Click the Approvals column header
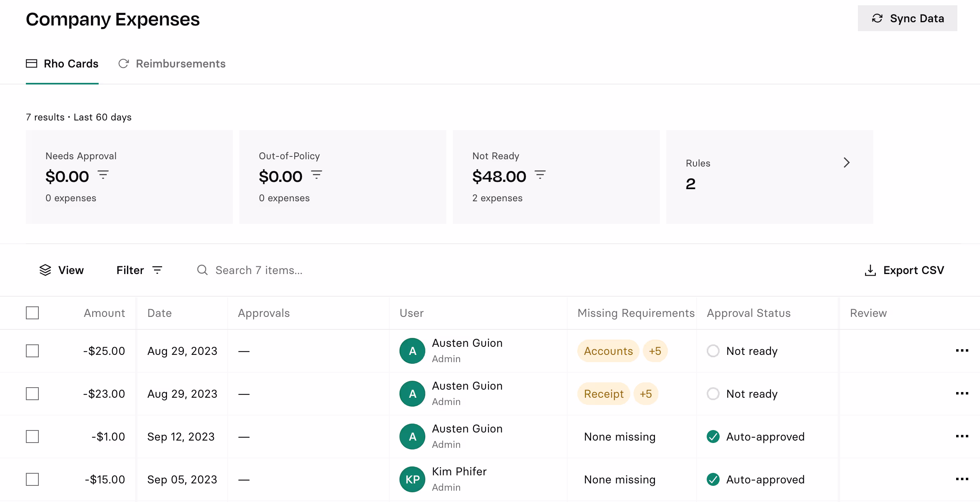 tap(264, 313)
